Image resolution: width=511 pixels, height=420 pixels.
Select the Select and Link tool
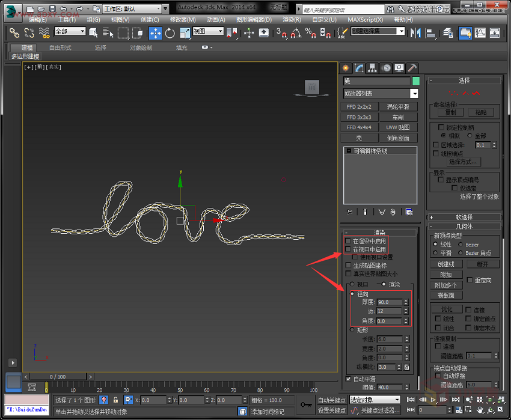click(x=14, y=33)
